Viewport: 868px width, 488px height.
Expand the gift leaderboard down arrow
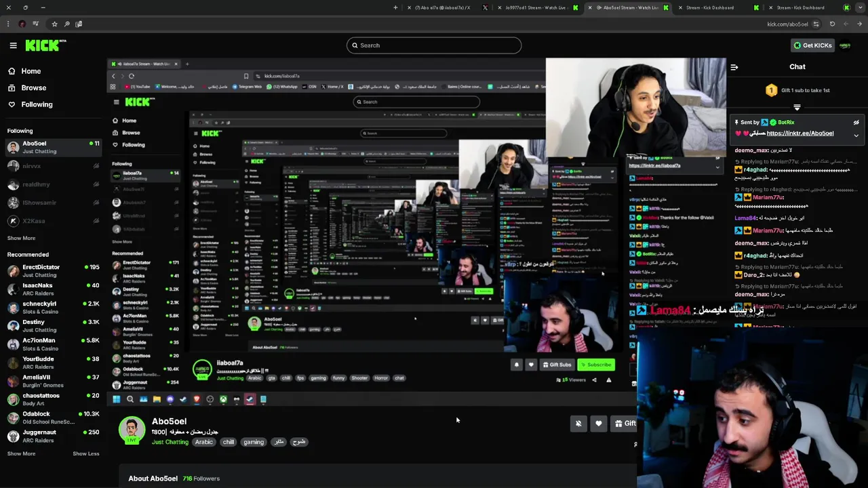(797, 107)
